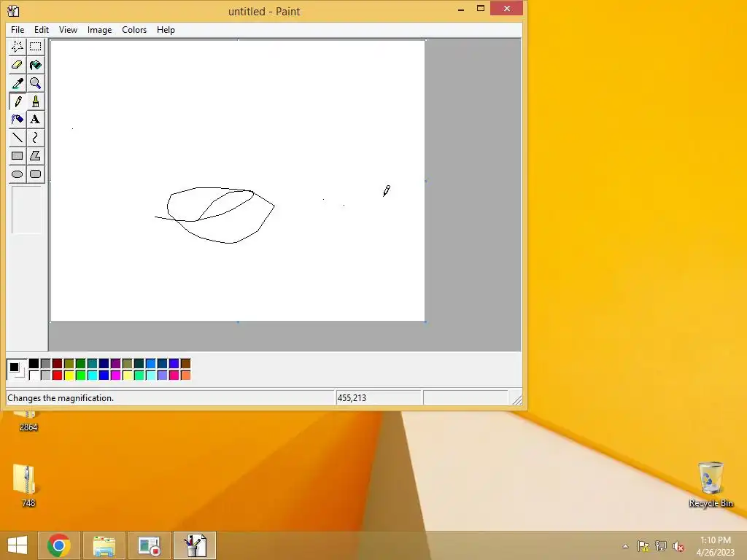
Task: Open Action Center flag in system tray
Action: click(x=643, y=546)
